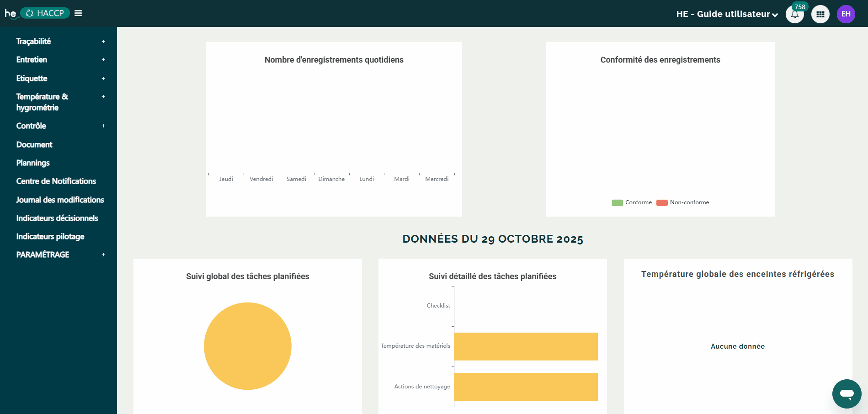This screenshot has width=868, height=414.
Task: Open the Plannings menu item
Action: coord(32,163)
